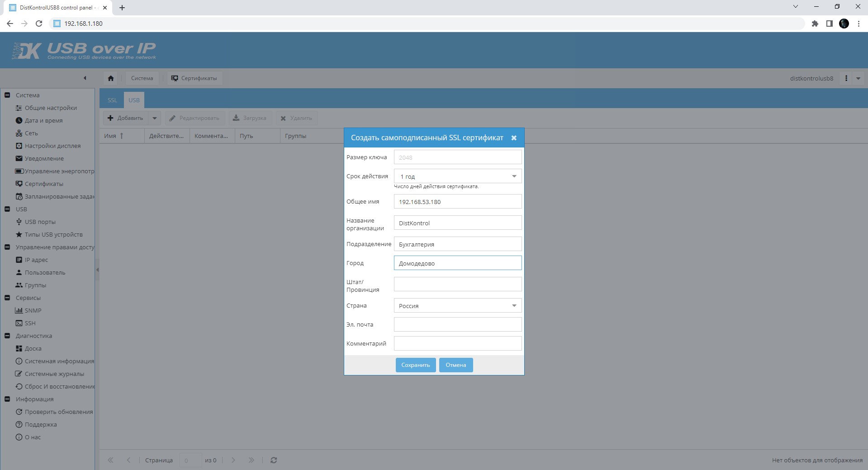868x470 pixels.
Task: Open Пользователь in sidebar
Action: point(45,272)
